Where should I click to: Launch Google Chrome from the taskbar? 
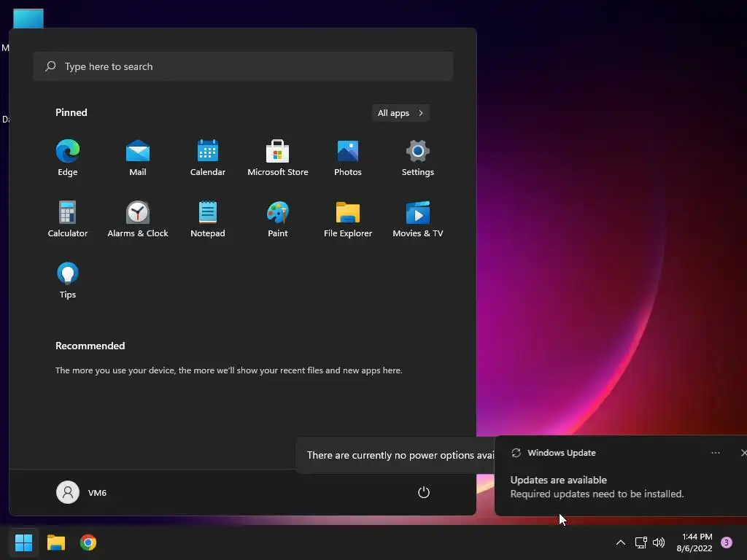(88, 542)
